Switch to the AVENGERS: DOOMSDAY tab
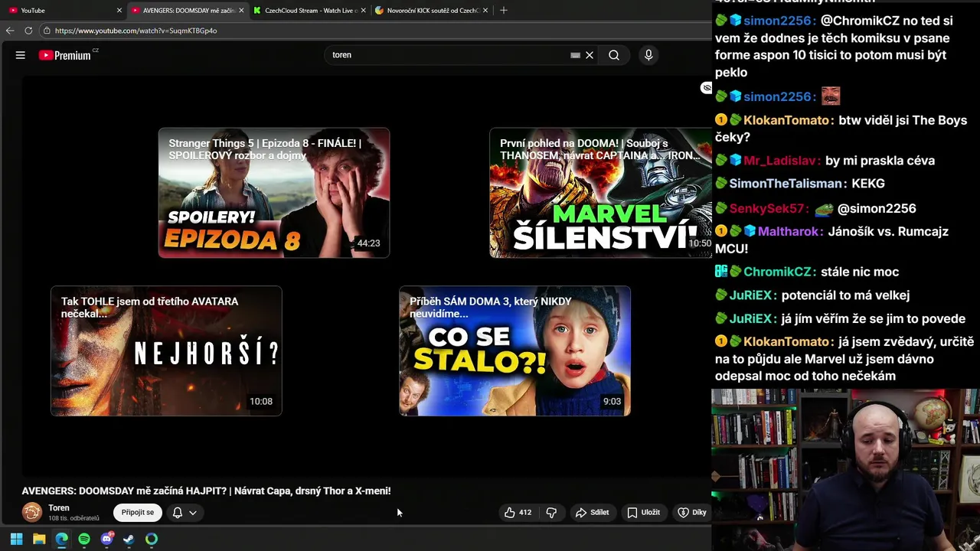The width and height of the screenshot is (980, 551). (187, 11)
